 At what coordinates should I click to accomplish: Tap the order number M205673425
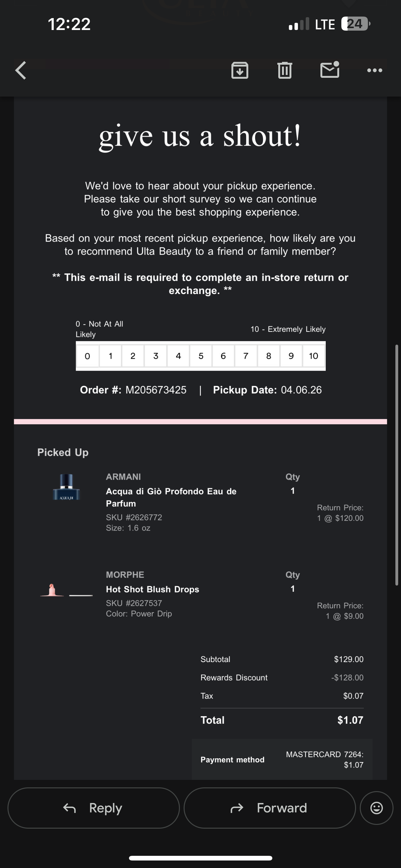tap(156, 390)
